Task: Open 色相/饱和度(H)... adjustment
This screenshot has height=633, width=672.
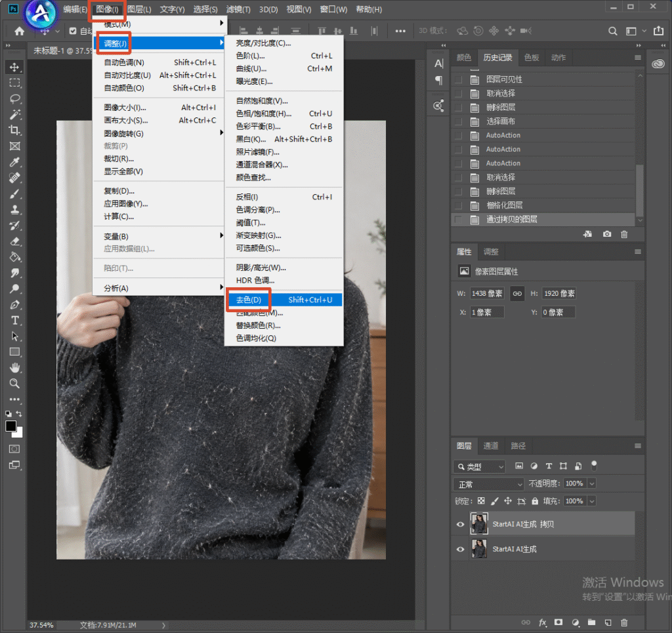Action: 283,113
